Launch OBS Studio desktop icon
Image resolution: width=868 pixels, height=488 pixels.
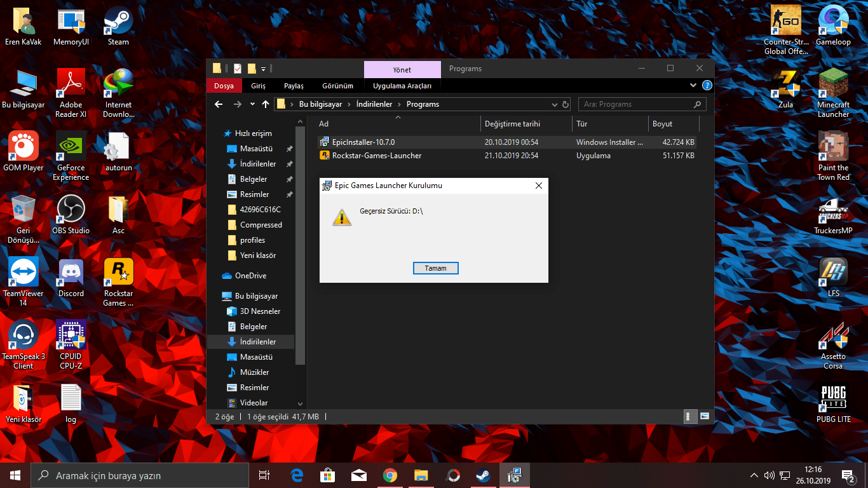(71, 215)
